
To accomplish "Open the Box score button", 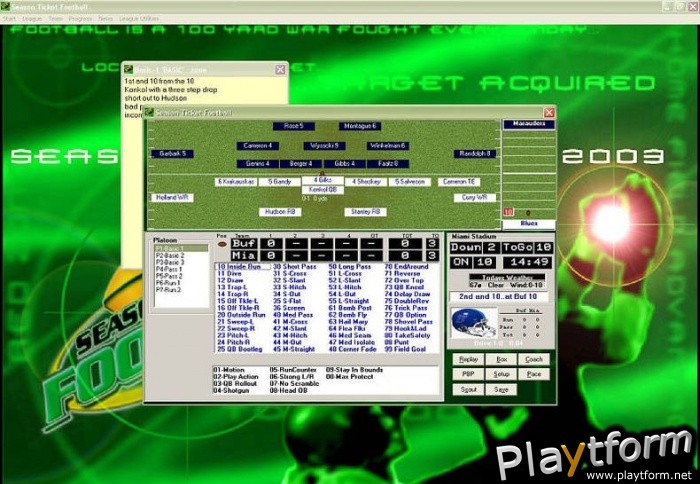I will tap(501, 359).
